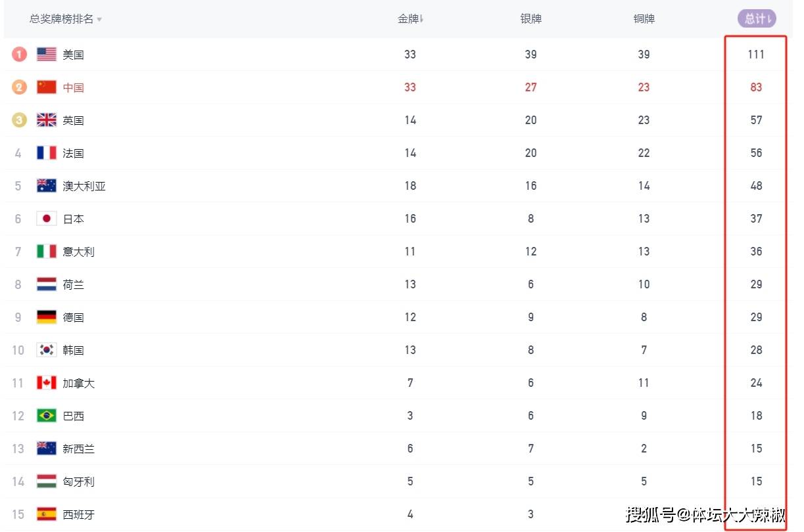Open the 澳大利亚 country link
The image size is (804, 532).
(84, 186)
